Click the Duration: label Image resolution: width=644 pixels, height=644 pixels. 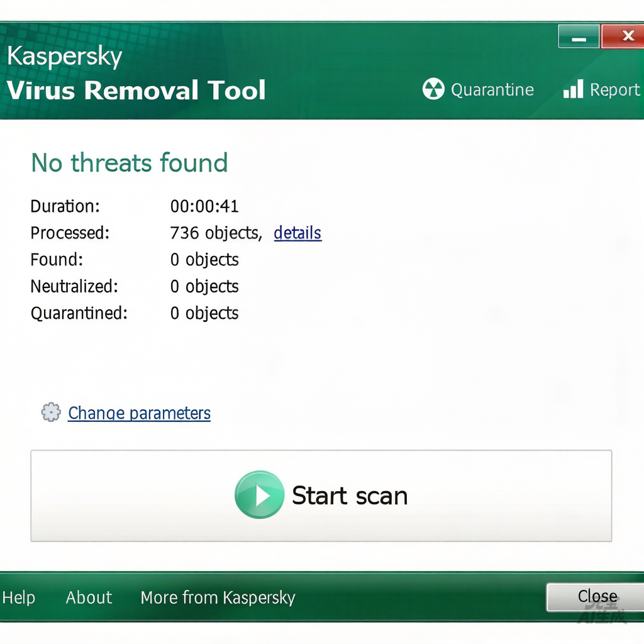(x=65, y=206)
